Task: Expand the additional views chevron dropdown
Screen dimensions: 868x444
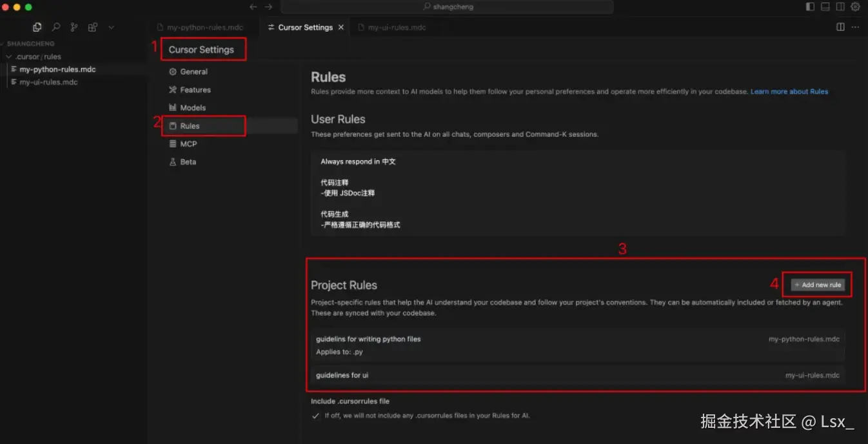Action: pos(111,27)
